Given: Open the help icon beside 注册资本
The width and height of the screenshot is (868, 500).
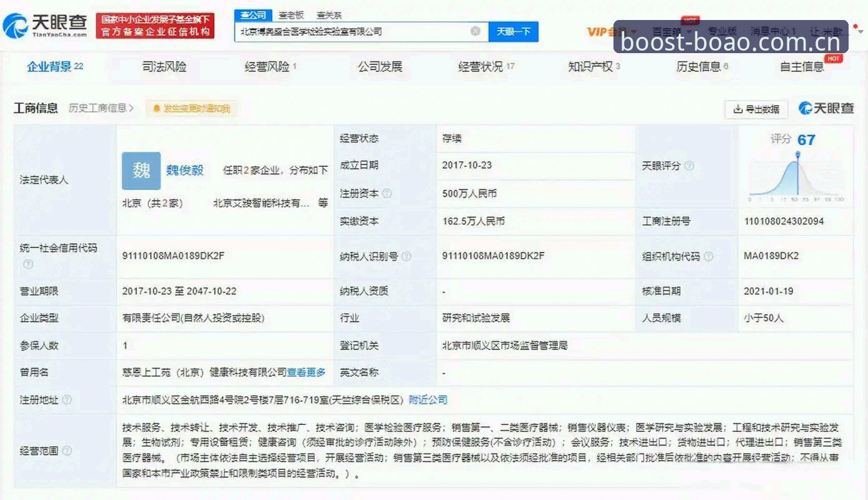Looking at the screenshot, I should click(387, 194).
